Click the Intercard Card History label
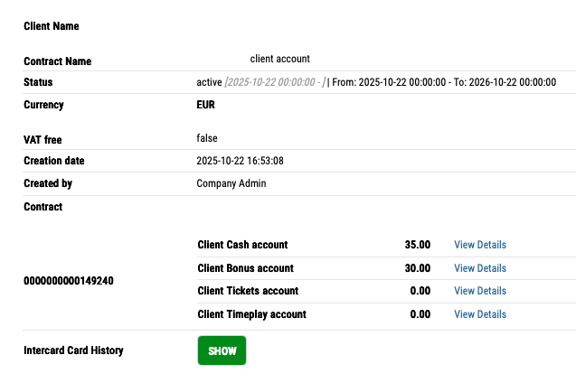The image size is (576, 392). [x=73, y=350]
